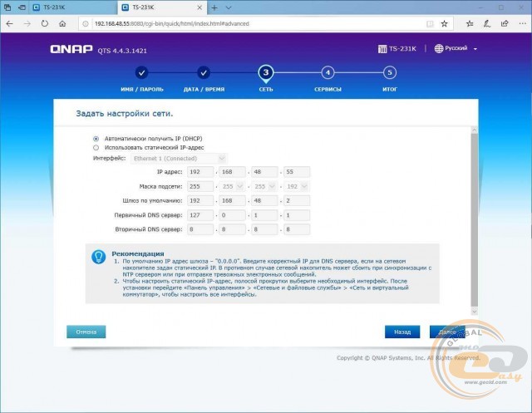Go to step 1 Имя / Пароль
Viewport: 532px width, 413px height.
pos(142,72)
